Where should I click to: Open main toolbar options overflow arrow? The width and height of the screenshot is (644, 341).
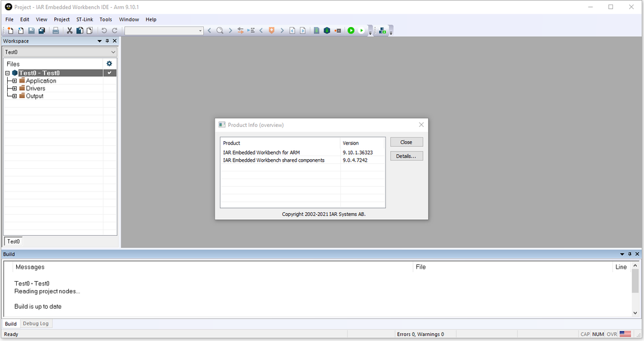370,32
